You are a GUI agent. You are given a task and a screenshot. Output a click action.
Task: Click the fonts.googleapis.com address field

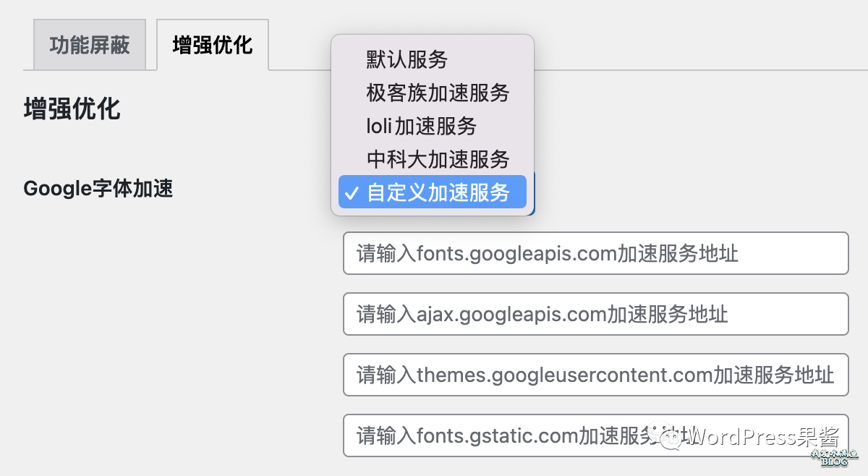tap(595, 253)
